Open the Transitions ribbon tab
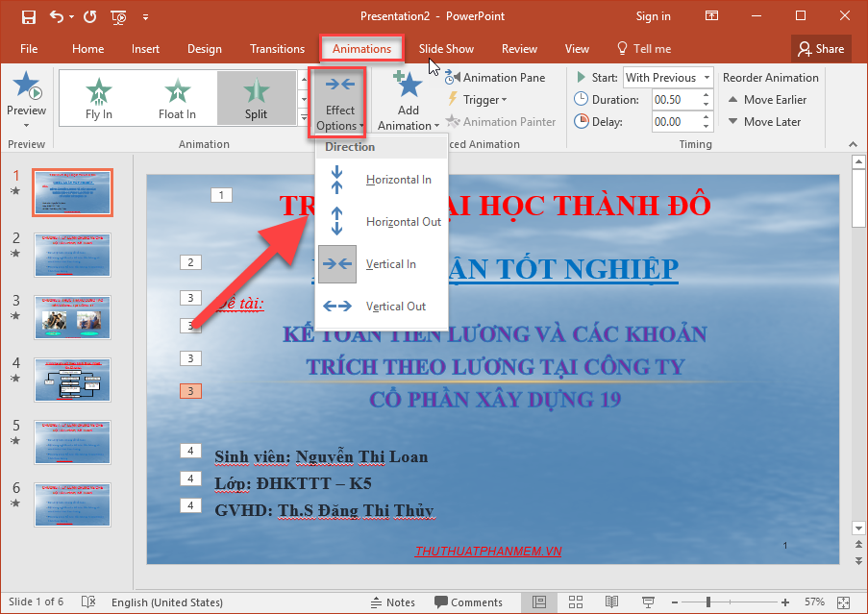Viewport: 868px width, 614px height. (277, 48)
